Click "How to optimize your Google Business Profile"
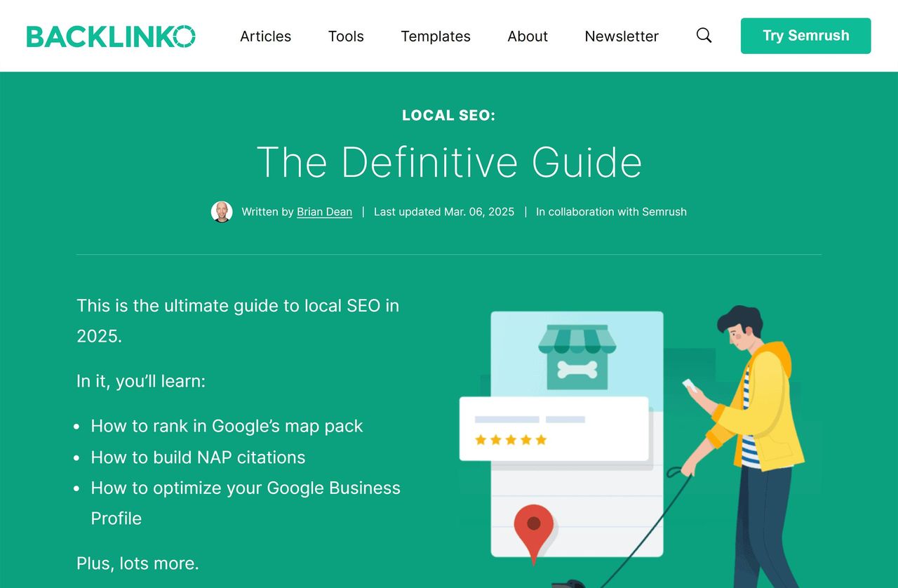The height and width of the screenshot is (588, 898). pos(246,503)
